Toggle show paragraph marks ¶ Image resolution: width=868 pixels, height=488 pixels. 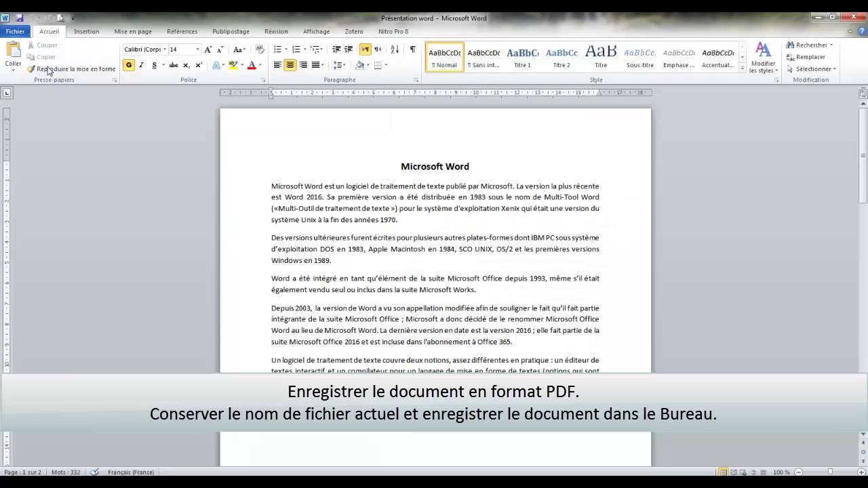(412, 49)
